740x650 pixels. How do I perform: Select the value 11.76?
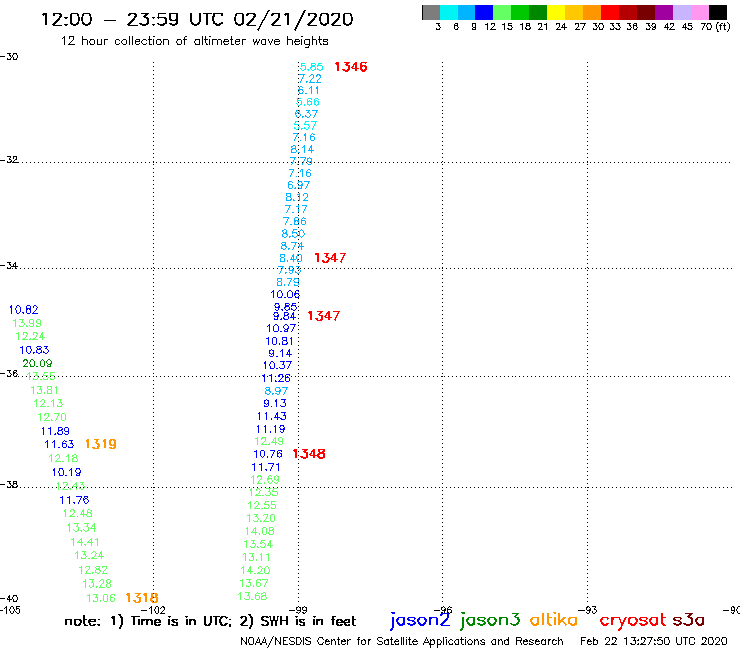[74, 499]
